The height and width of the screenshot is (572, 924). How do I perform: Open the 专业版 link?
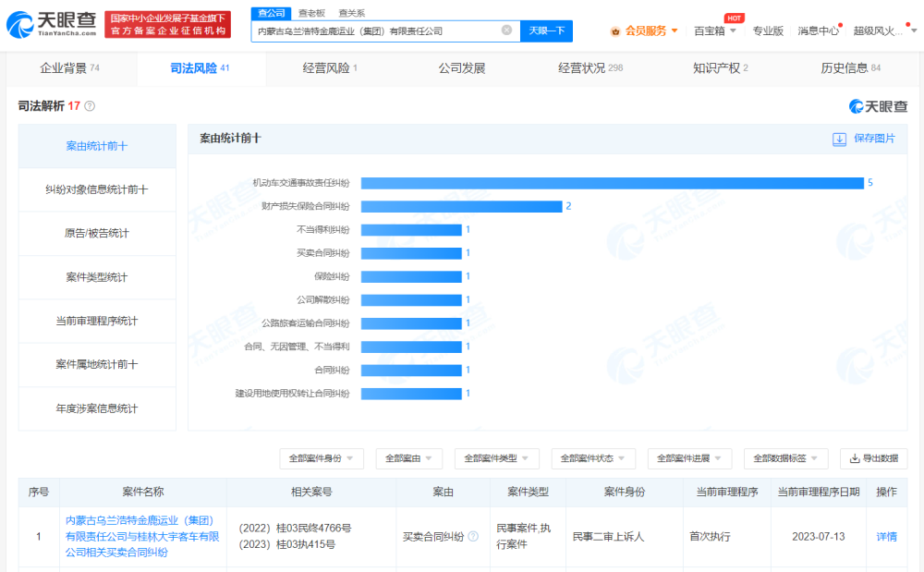[768, 30]
